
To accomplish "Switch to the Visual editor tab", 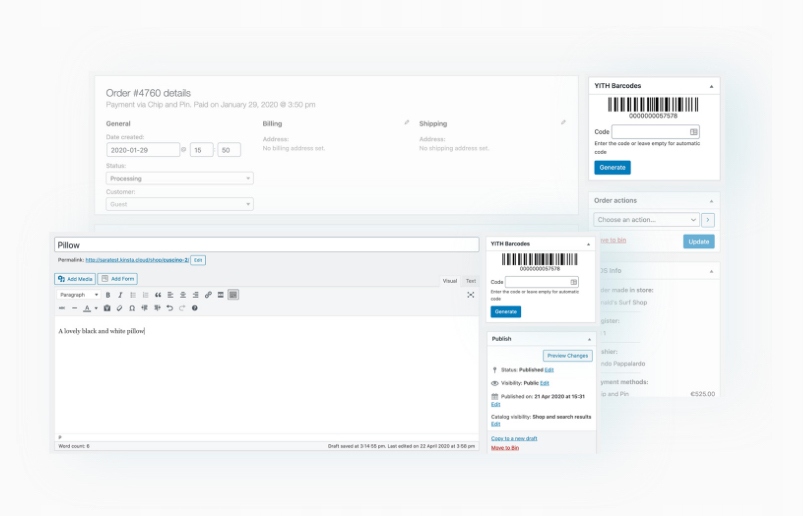I will click(449, 281).
